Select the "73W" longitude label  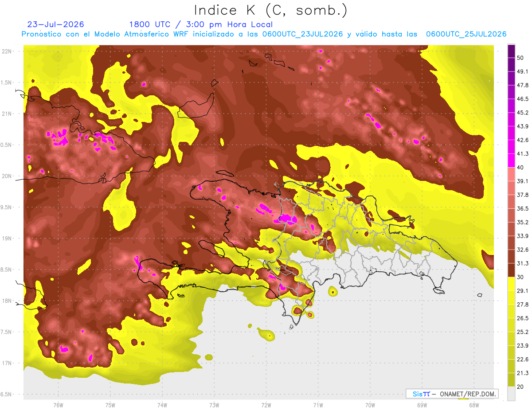coord(214,405)
